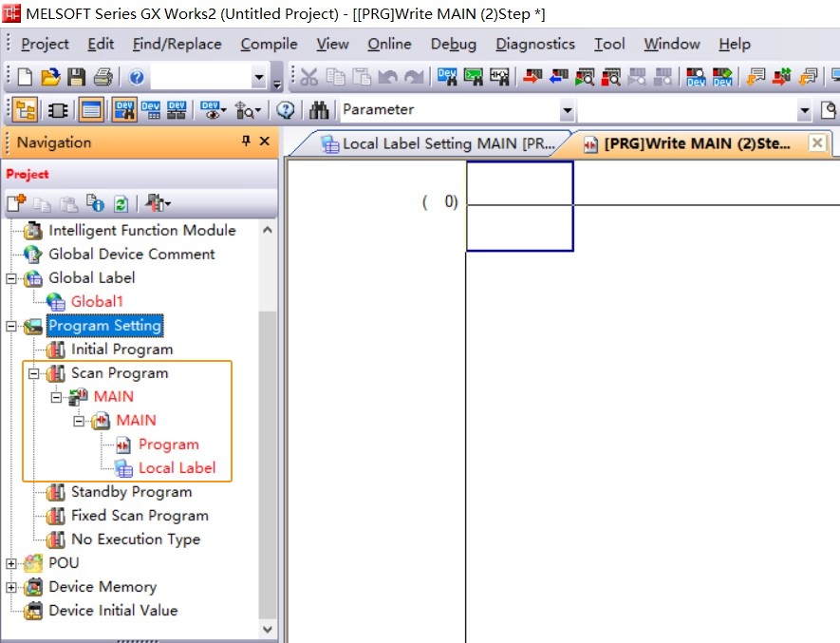This screenshot has width=840, height=643.
Task: Refresh the Project tree with the refresh icon
Action: point(121,202)
